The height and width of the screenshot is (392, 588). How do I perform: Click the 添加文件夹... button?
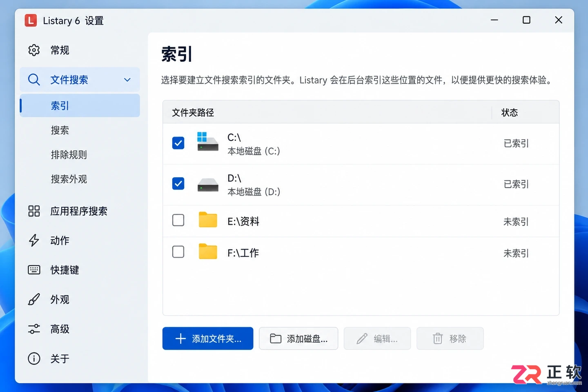(x=208, y=339)
